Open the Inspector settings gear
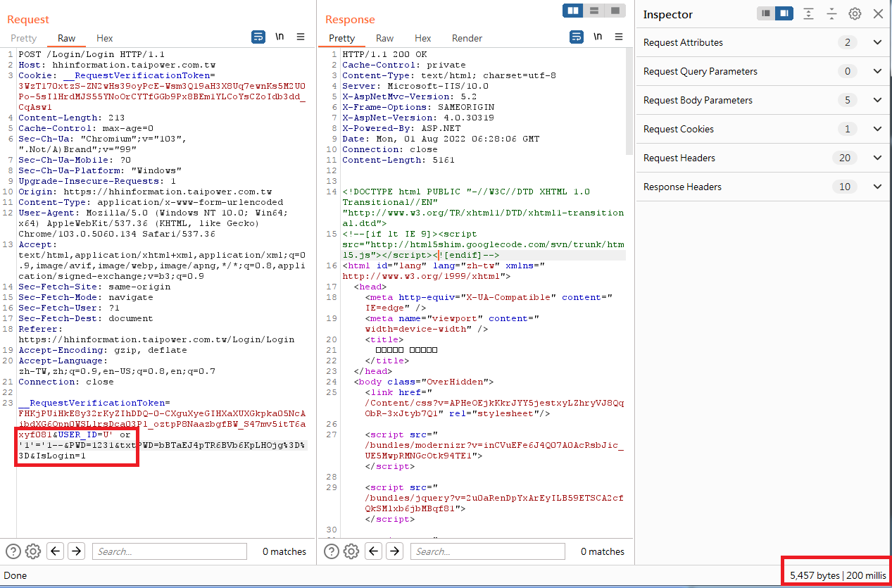Image resolution: width=892 pixels, height=588 pixels. pos(855,14)
